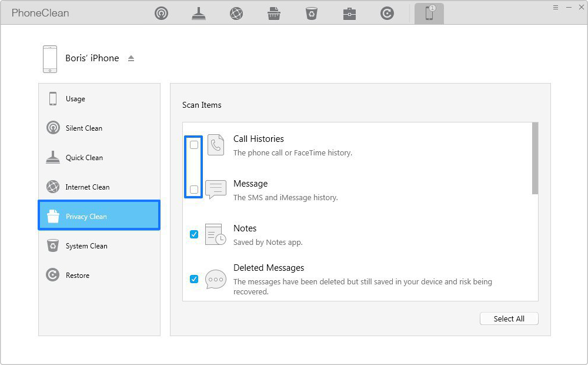Click the System Clean recycle bin toolbar icon
Screen dimensions: 588x365
312,14
